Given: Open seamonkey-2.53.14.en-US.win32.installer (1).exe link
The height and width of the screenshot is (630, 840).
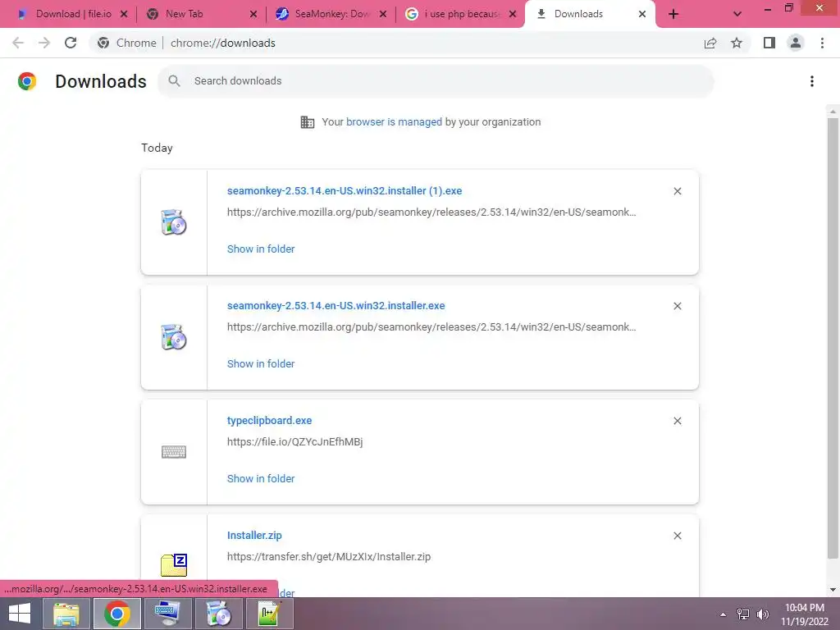Looking at the screenshot, I should pyautogui.click(x=345, y=190).
